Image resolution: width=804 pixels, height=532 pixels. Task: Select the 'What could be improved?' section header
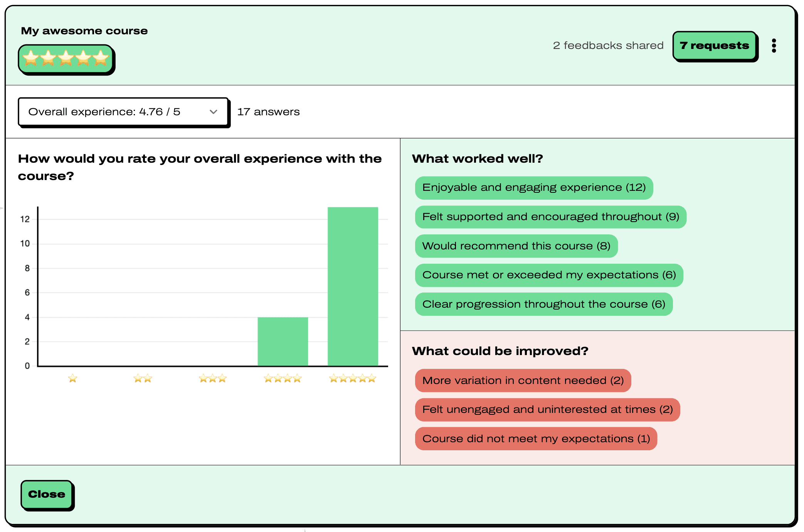click(x=501, y=351)
